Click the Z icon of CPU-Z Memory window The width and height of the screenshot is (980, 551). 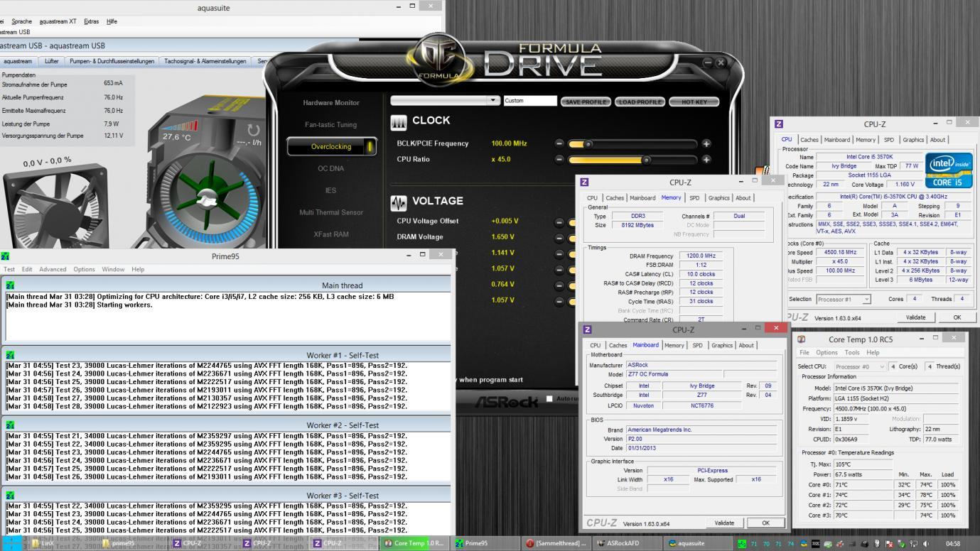tap(585, 182)
